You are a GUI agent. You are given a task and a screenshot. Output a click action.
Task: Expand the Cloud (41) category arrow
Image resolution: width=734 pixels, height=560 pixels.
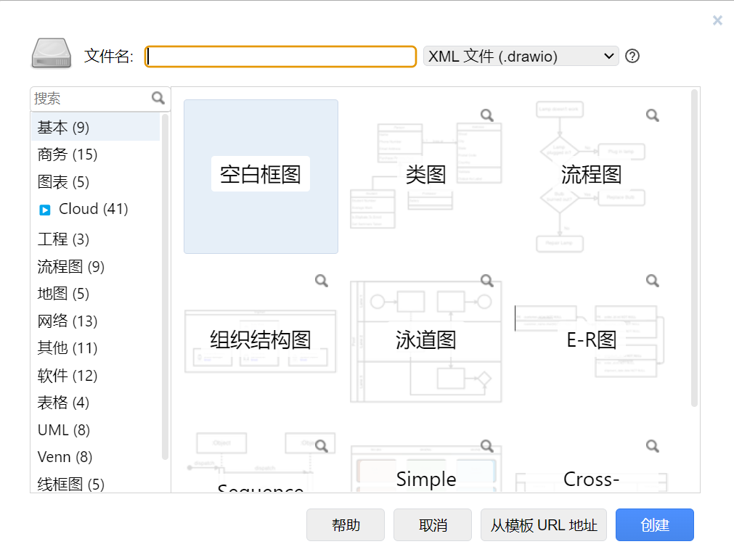tap(45, 210)
